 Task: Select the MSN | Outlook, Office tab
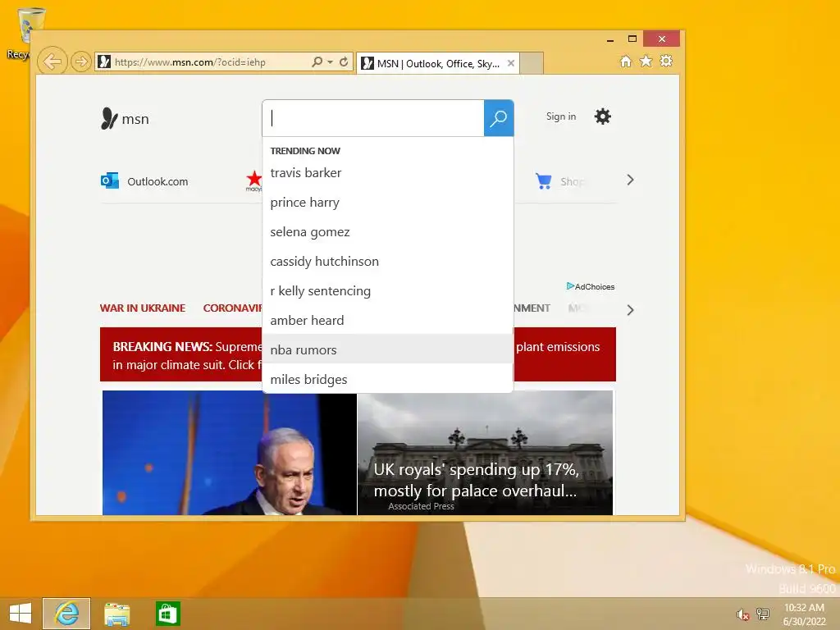[438, 64]
